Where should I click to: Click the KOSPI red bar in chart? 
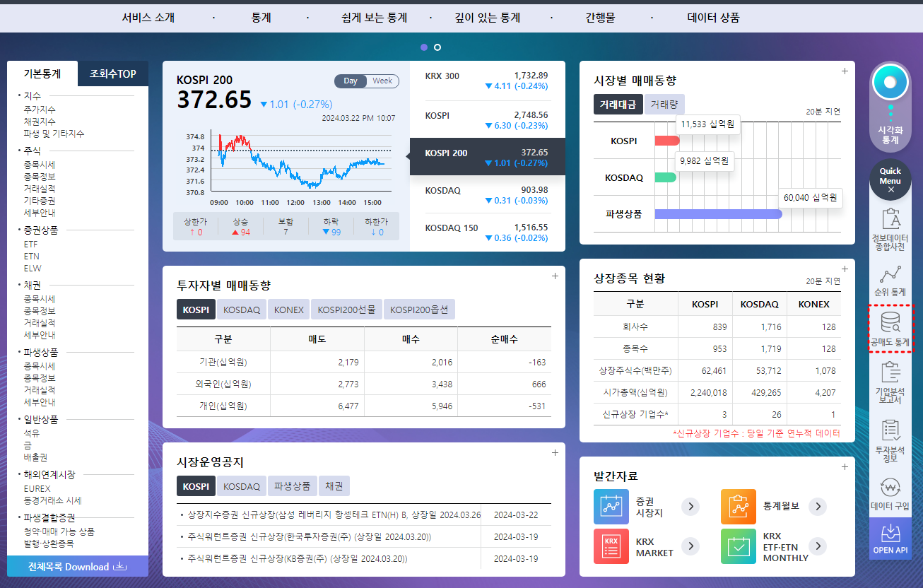click(x=667, y=141)
